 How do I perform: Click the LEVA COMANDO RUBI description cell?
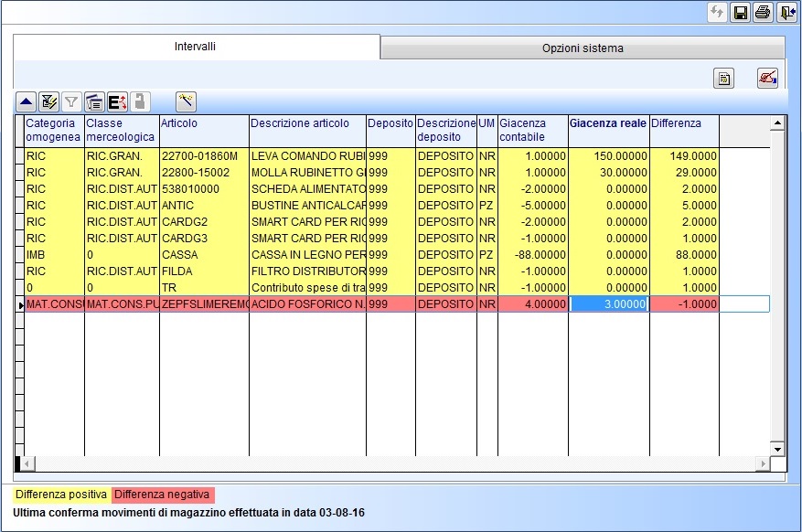pyautogui.click(x=307, y=156)
